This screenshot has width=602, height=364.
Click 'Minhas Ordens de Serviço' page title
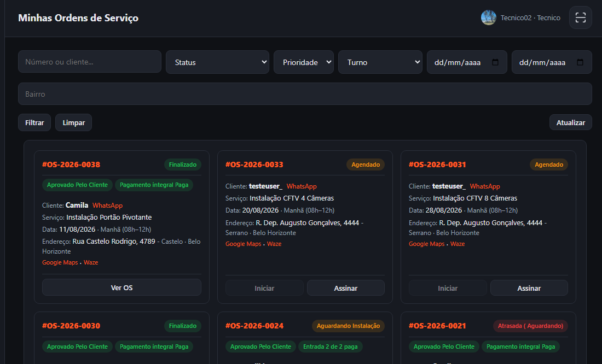(x=78, y=18)
